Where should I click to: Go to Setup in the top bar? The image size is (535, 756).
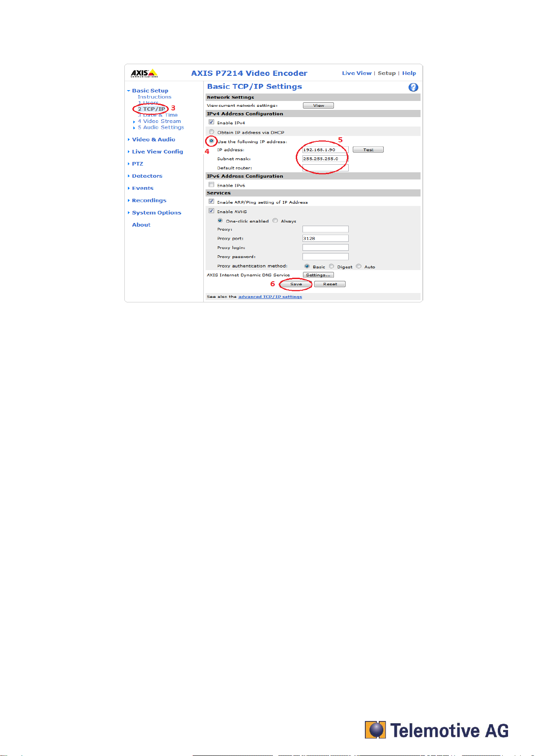click(387, 73)
